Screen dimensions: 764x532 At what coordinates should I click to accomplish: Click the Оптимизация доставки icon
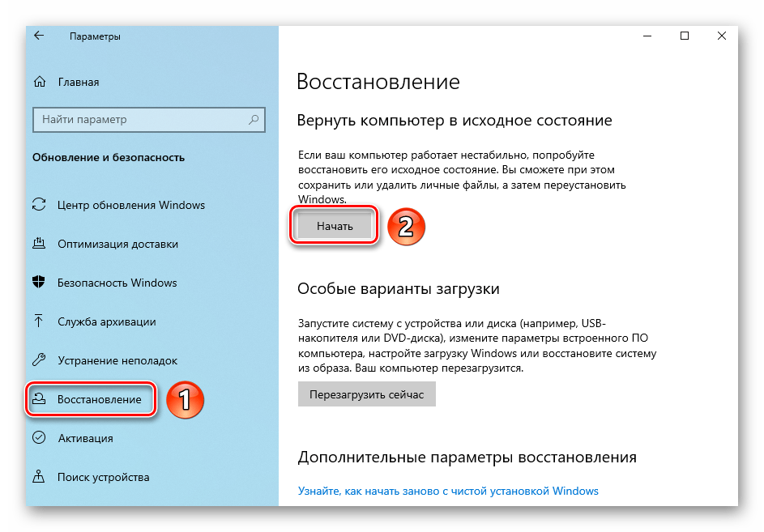[x=39, y=244]
